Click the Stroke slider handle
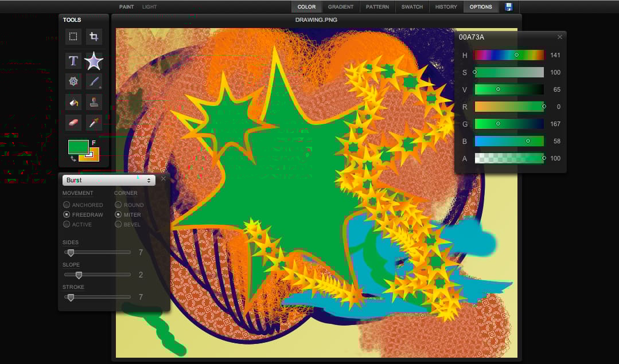The width and height of the screenshot is (619, 364). click(x=71, y=298)
